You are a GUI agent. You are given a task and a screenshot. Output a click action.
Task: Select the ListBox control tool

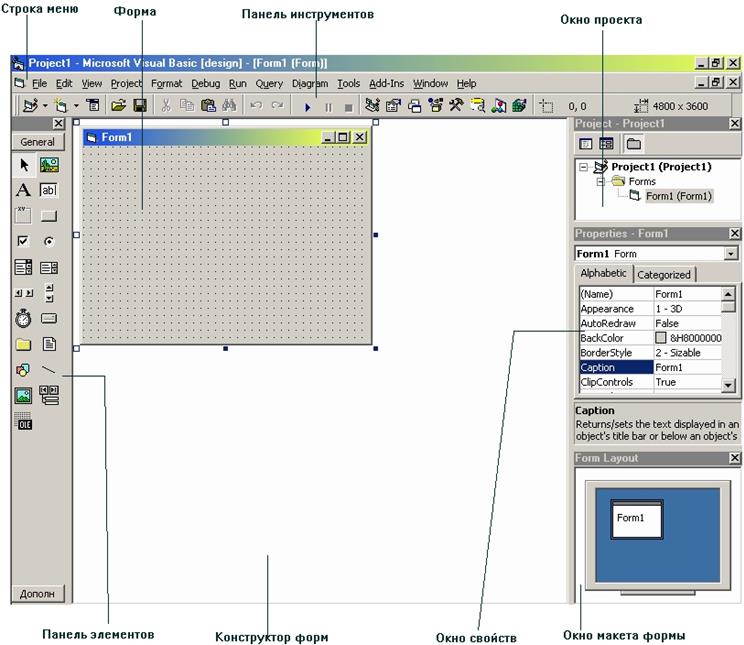tap(48, 268)
